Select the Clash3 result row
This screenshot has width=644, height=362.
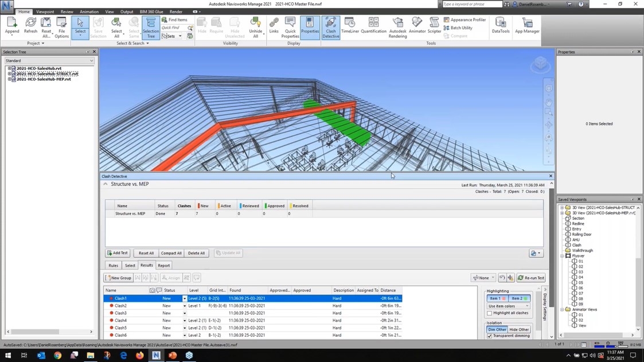(x=252, y=313)
